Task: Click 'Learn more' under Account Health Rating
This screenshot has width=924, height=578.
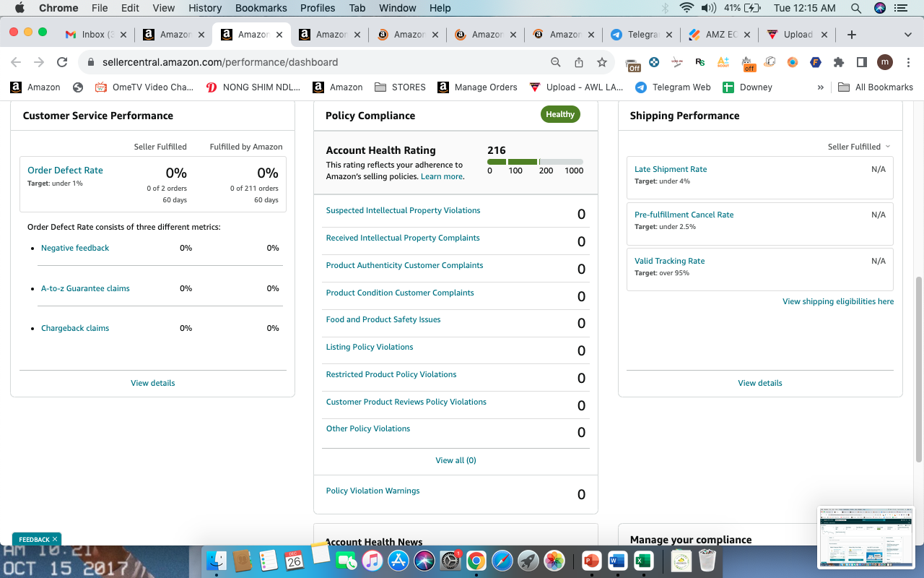Action: (442, 176)
